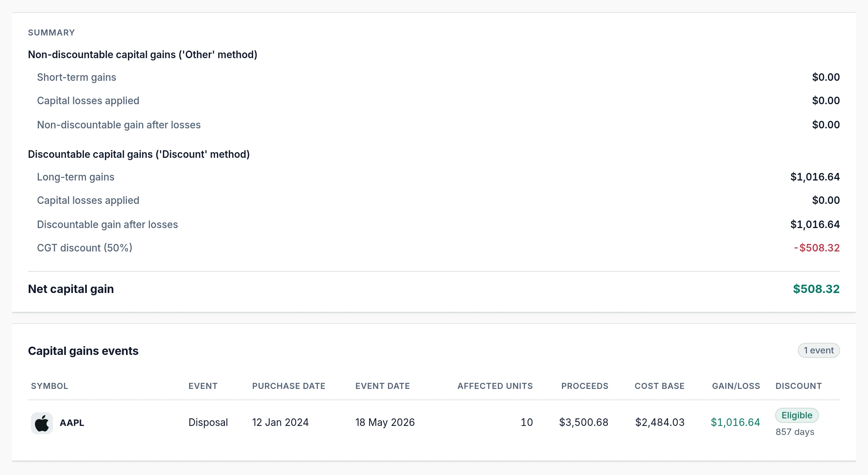Click the Disposal event cell
868x475 pixels.
coord(208,423)
